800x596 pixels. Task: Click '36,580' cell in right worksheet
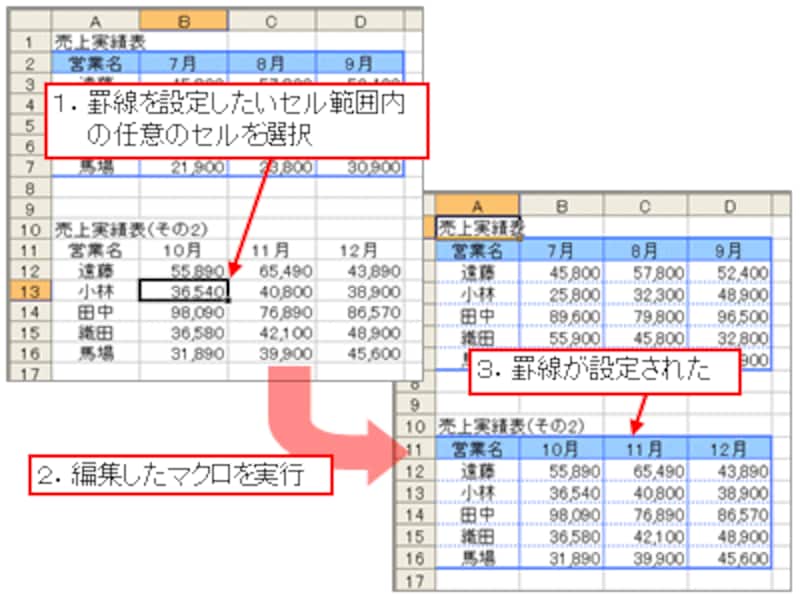561,536
